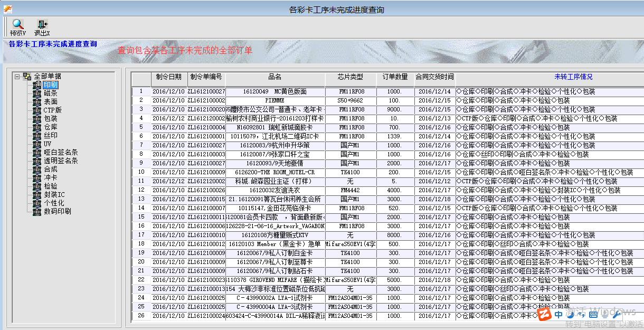Click the icon beside 印刷 node
The width and height of the screenshot is (644, 330).
[37, 85]
